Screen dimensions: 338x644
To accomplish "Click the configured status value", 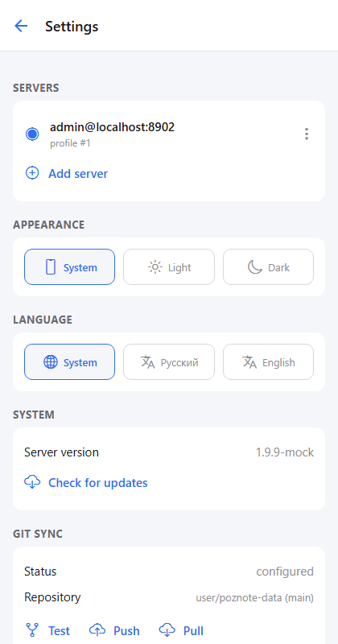I will 285,572.
